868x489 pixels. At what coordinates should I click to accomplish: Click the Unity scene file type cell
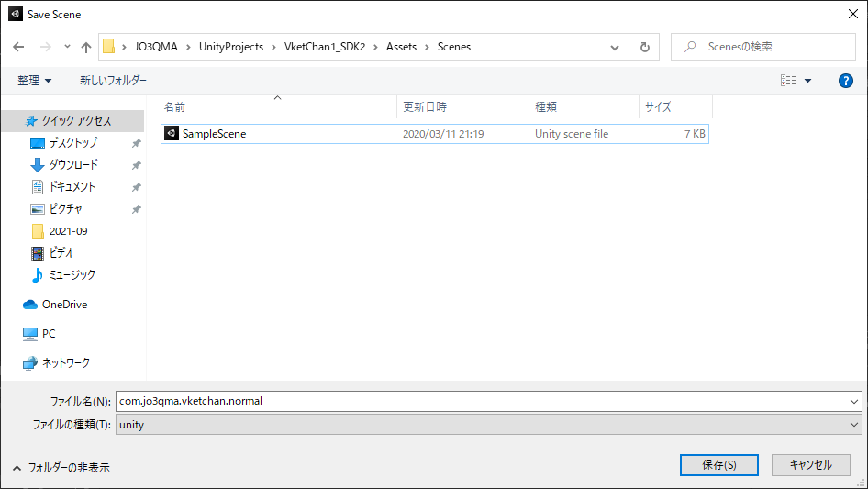pos(572,134)
